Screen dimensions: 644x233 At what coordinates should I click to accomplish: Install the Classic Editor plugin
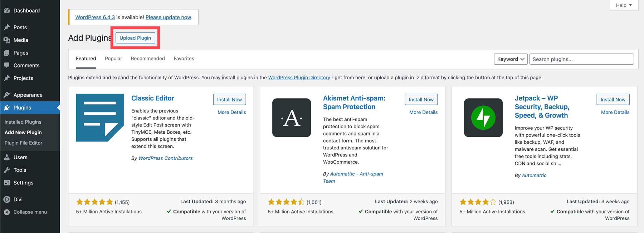[229, 99]
